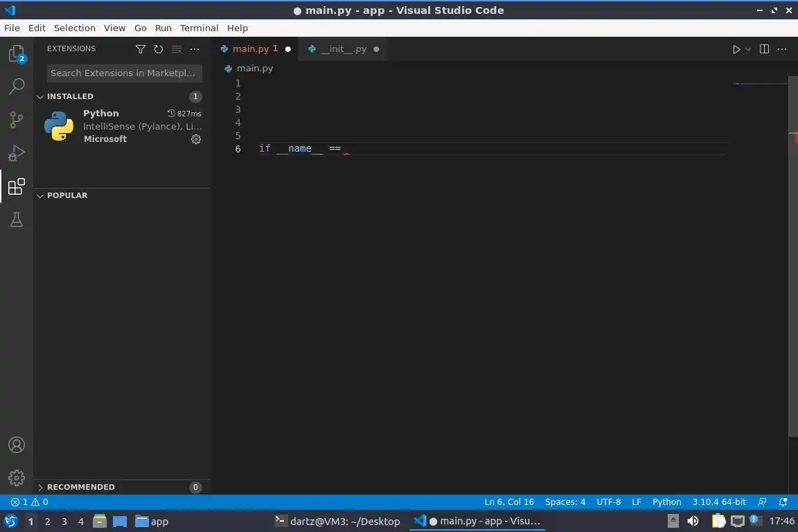Image resolution: width=798 pixels, height=532 pixels.
Task: Open the Python extension manage gear
Action: (196, 139)
